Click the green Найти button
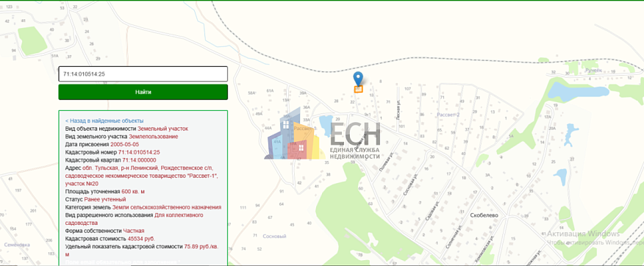Viewport: 644px width, 266px height. tap(143, 92)
